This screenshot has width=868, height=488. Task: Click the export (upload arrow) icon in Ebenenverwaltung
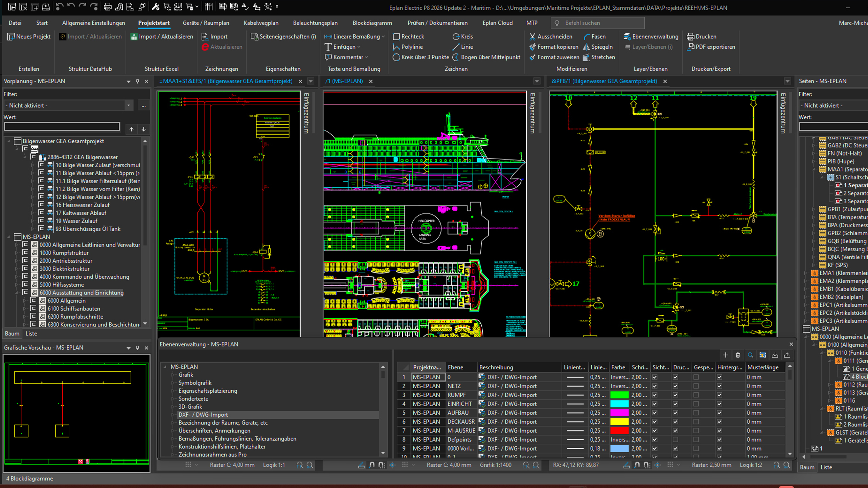(x=787, y=355)
